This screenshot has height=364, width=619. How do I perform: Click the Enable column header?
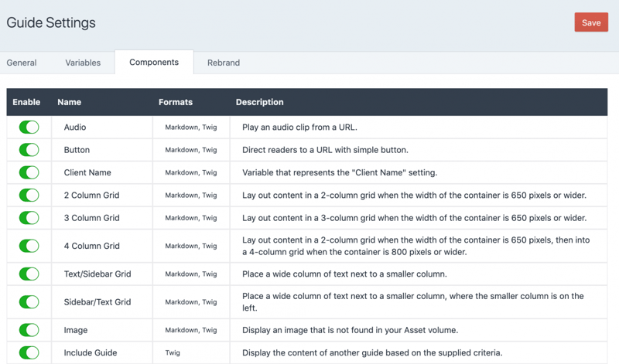(26, 102)
